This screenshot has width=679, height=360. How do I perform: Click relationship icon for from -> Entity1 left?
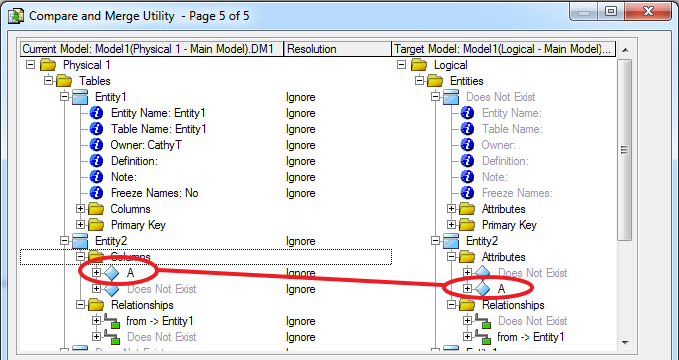click(112, 321)
